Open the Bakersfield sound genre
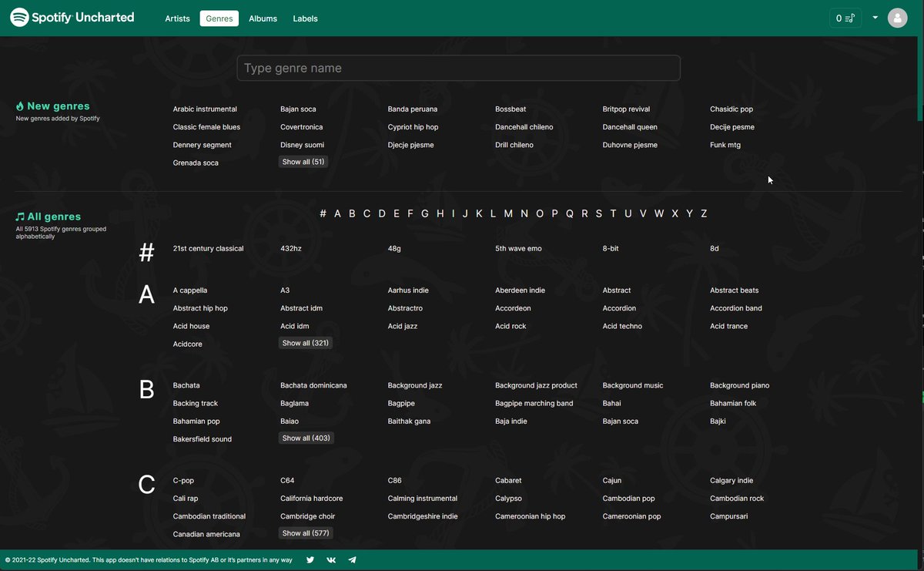This screenshot has height=571, width=924. point(203,439)
